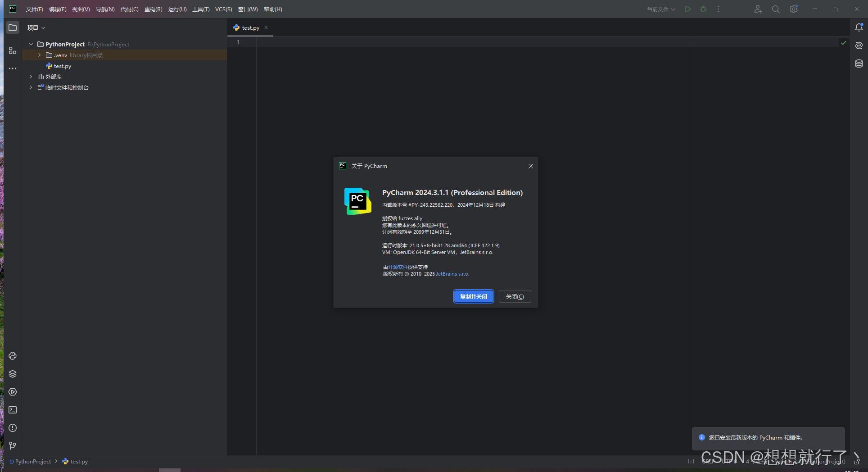868x472 pixels.
Task: Open the Python Console tool icon
Action: (13, 356)
